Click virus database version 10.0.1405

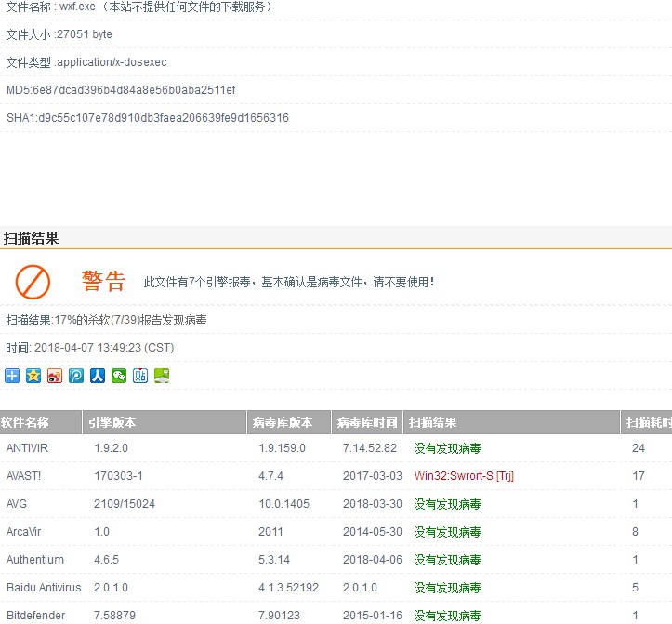(x=283, y=504)
